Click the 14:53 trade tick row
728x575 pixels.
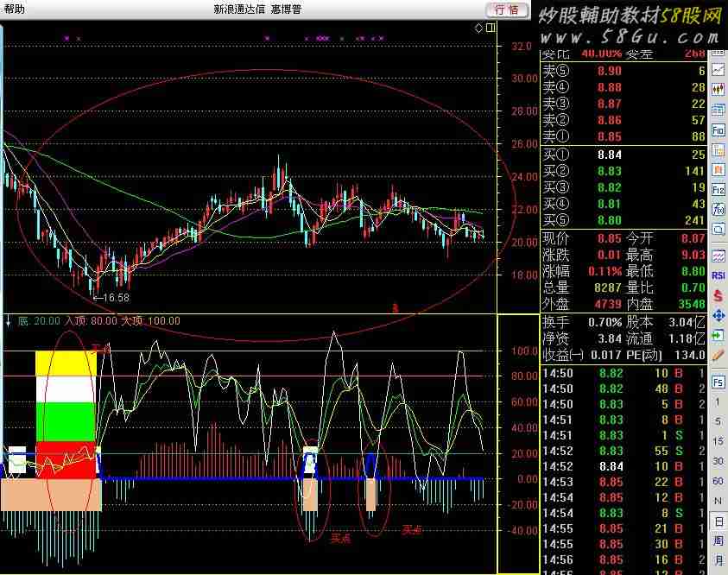click(x=624, y=482)
